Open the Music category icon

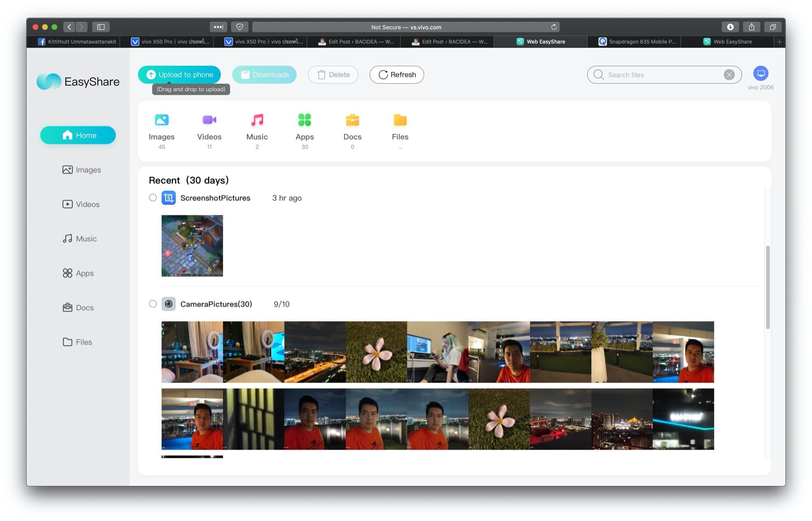click(257, 120)
